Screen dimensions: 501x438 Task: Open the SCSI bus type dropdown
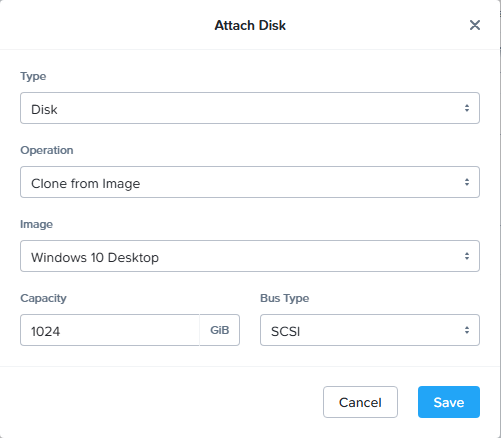[370, 330]
